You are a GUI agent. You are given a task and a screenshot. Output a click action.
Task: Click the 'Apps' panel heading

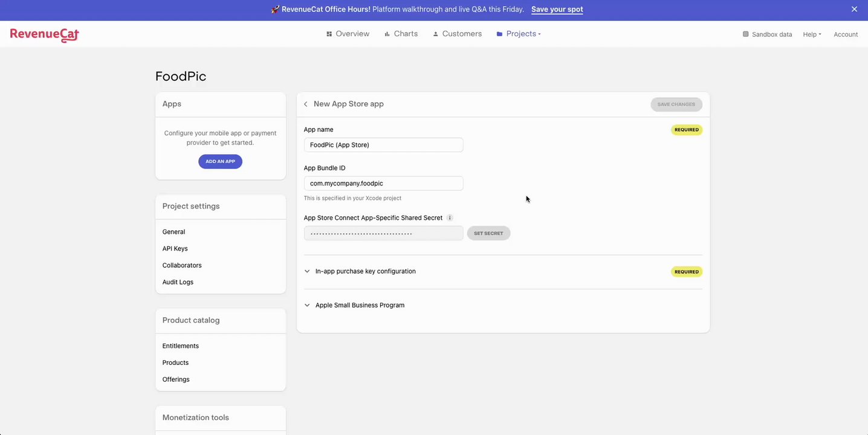pos(172,104)
